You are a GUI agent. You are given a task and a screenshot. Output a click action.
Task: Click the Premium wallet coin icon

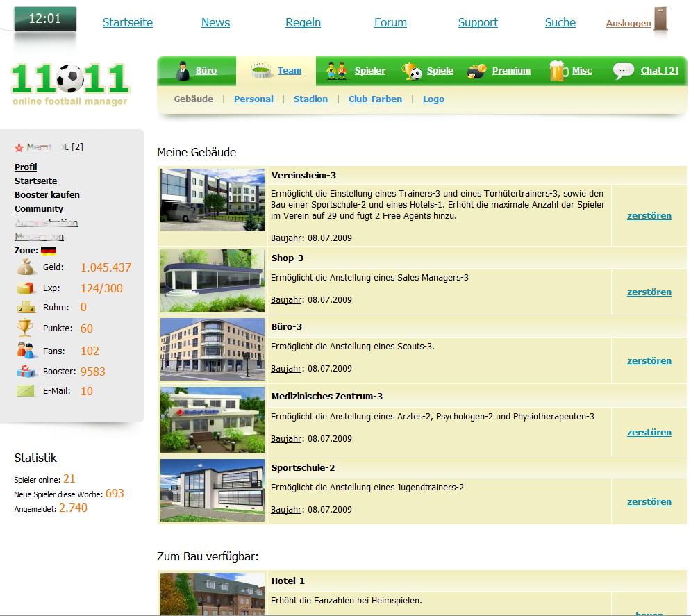pos(476,71)
